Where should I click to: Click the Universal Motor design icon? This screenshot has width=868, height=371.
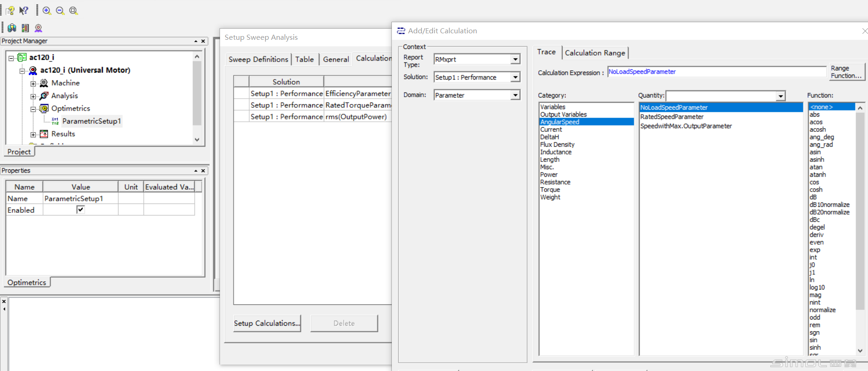coord(33,70)
